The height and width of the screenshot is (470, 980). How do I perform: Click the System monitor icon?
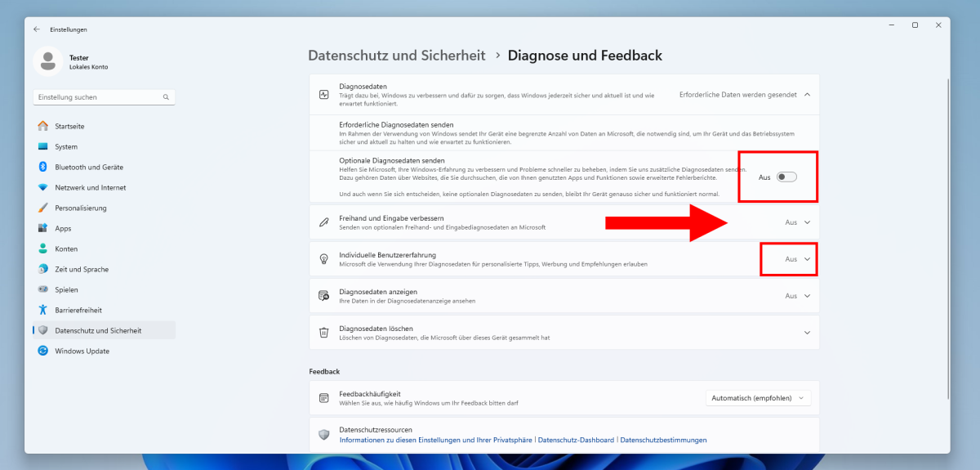pos(43,147)
